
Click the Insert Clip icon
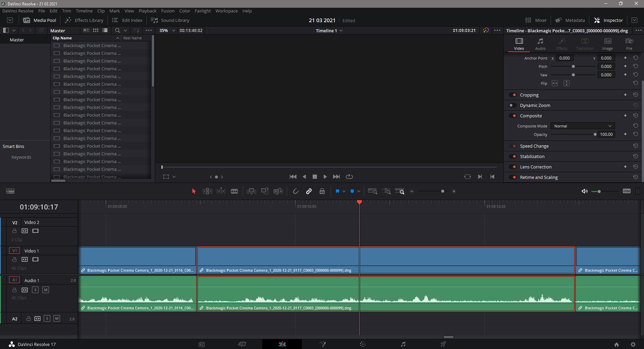[251, 191]
